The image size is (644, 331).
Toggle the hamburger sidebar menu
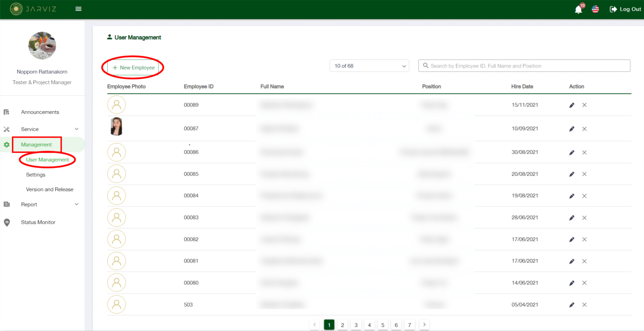coord(79,9)
